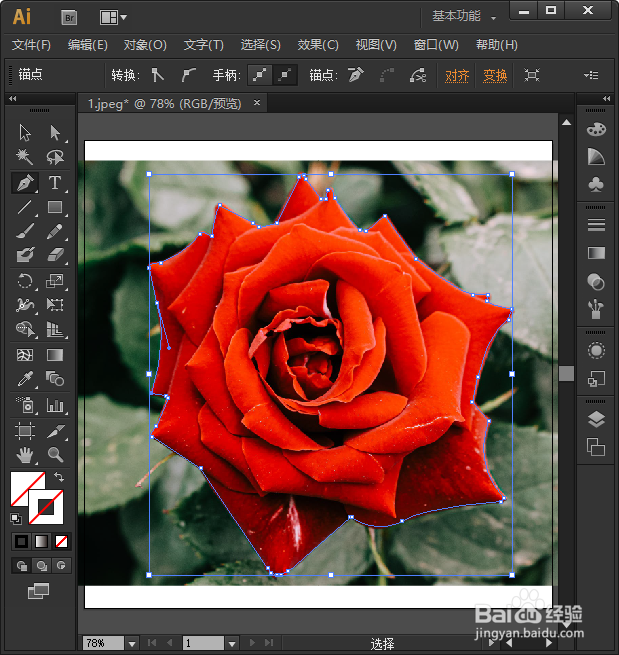Viewport: 619px width, 655px height.
Task: Swap fill and stroke arrows
Action: 59,477
